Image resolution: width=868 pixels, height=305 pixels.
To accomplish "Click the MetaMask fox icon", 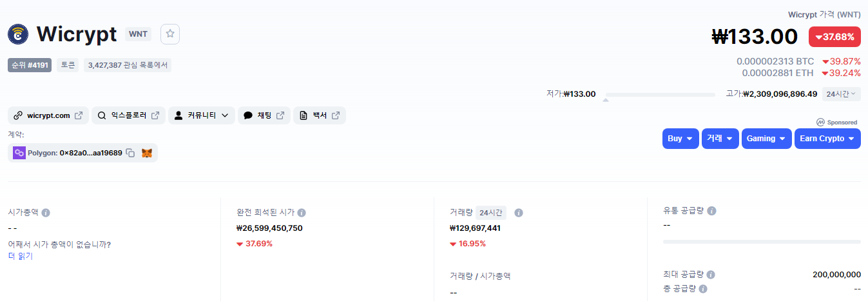I will coord(147,153).
